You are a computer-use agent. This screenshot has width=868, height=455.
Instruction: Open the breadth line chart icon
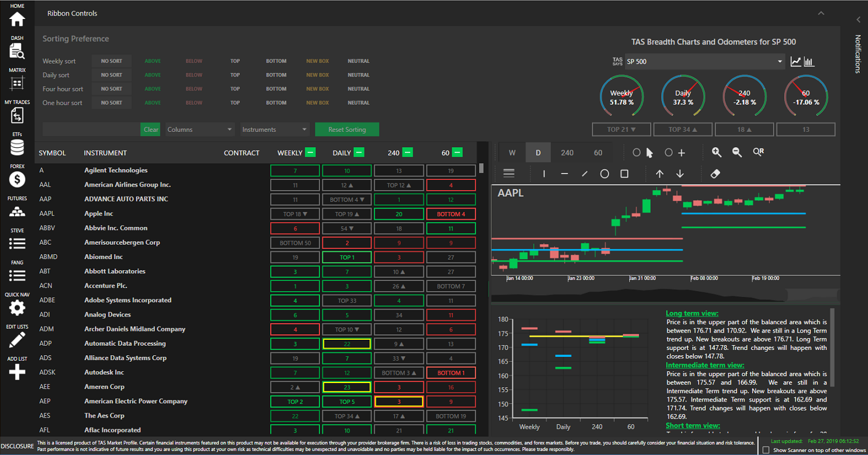pyautogui.click(x=796, y=62)
